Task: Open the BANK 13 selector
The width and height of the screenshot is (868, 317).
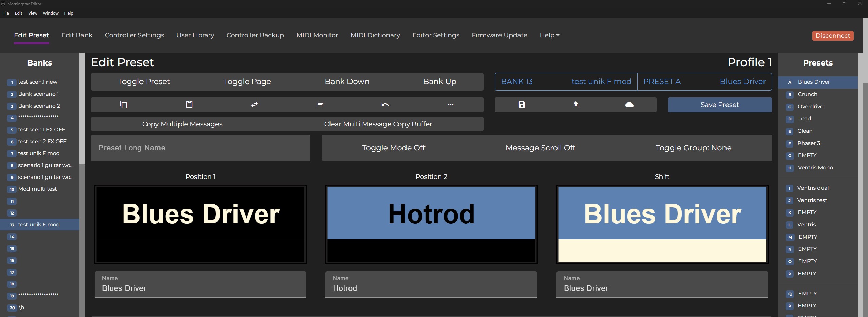Action: point(566,82)
